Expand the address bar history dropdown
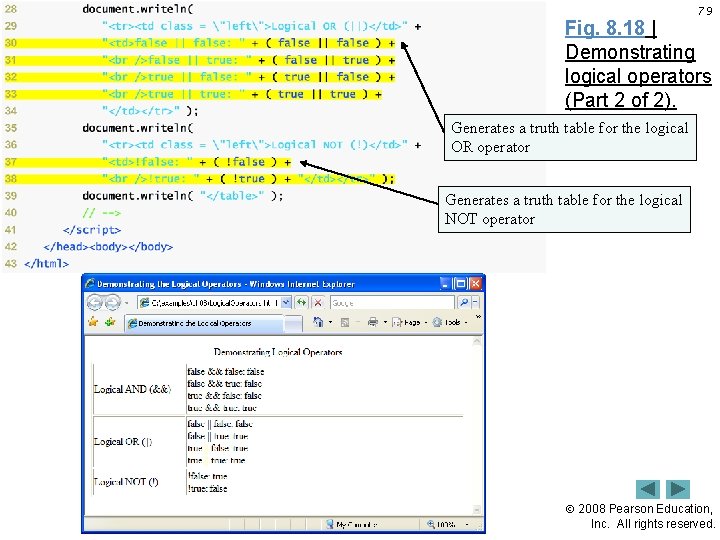The width and height of the screenshot is (720, 540). click(x=286, y=302)
